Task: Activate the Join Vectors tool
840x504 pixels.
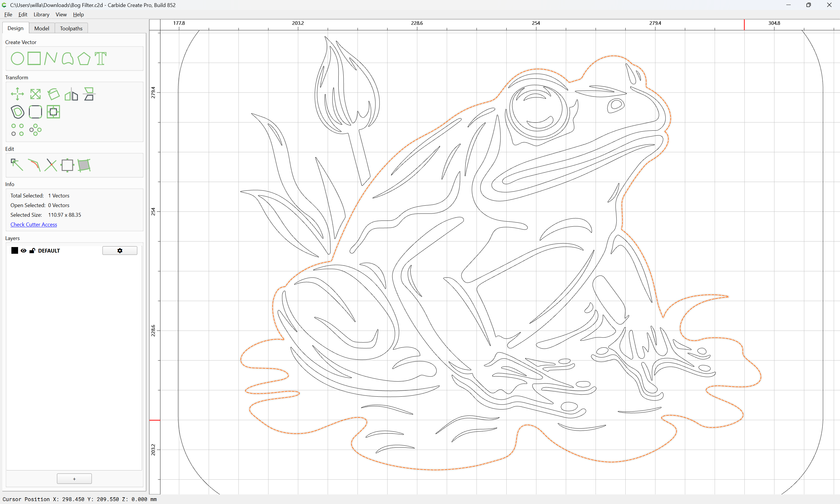Action: click(34, 165)
